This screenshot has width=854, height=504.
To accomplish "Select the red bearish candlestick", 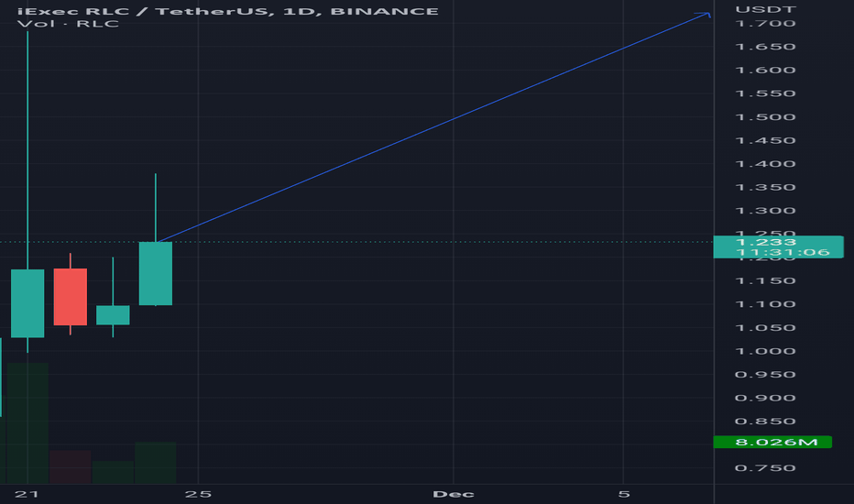I will point(71,297).
